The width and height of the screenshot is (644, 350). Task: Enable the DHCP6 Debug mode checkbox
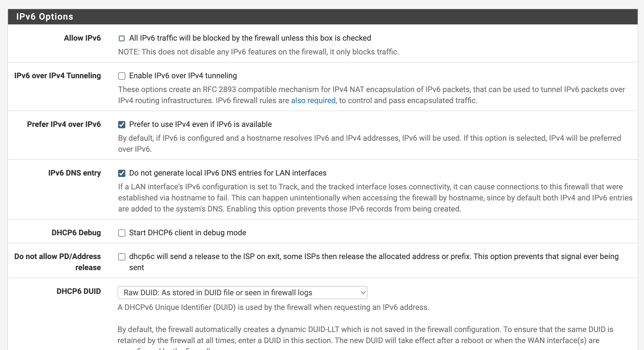(122, 233)
